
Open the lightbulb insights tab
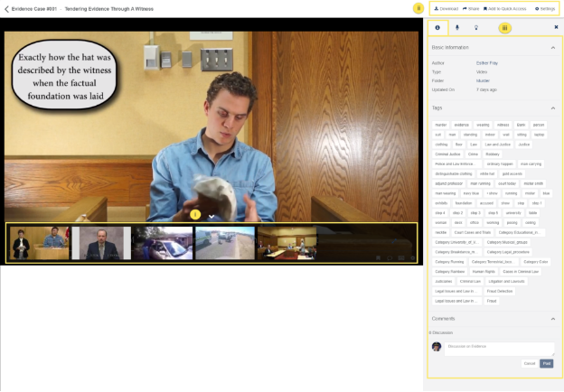click(x=476, y=28)
